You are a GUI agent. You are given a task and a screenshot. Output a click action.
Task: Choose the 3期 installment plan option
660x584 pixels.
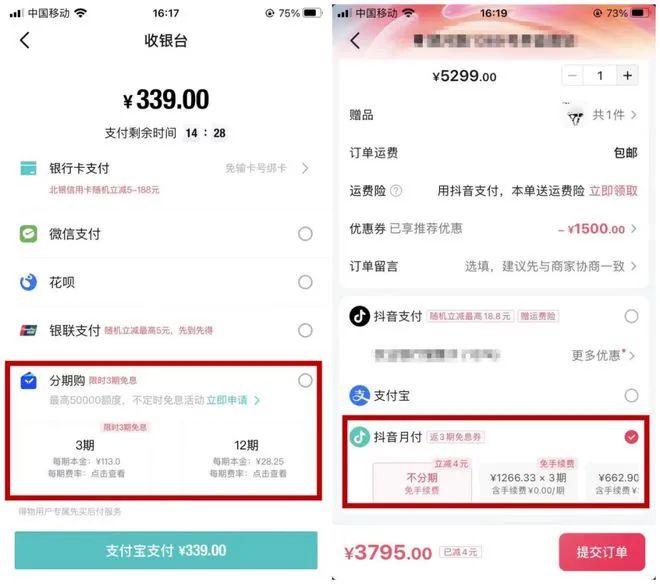click(x=86, y=458)
